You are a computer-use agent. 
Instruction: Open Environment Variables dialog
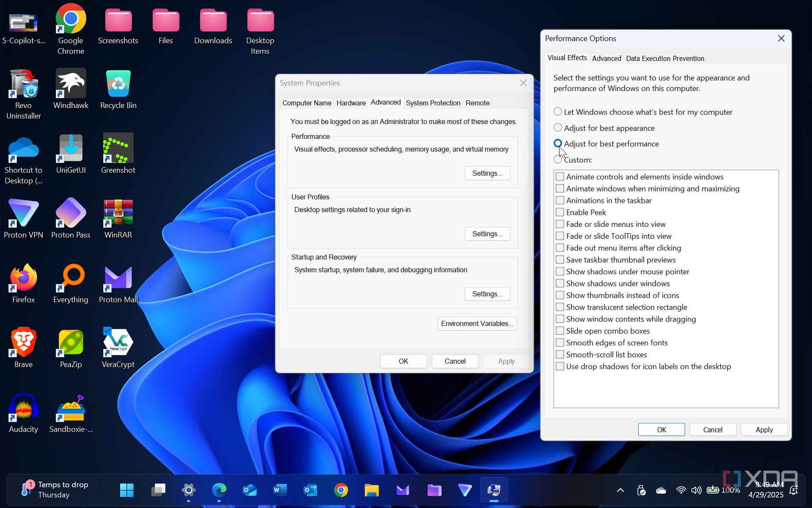tap(477, 323)
